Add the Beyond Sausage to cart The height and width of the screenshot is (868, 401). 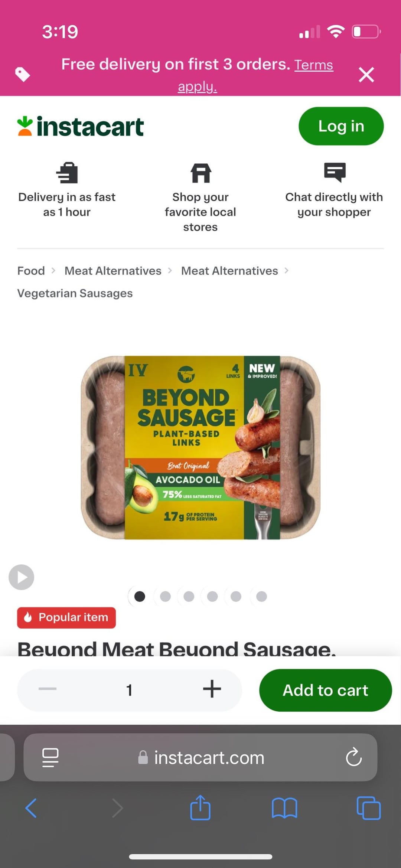(325, 690)
